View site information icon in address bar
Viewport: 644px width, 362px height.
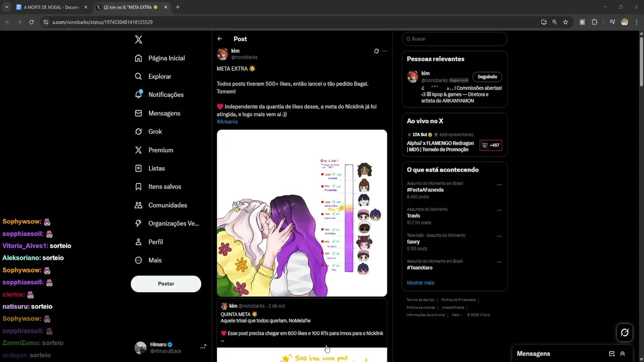46,22
